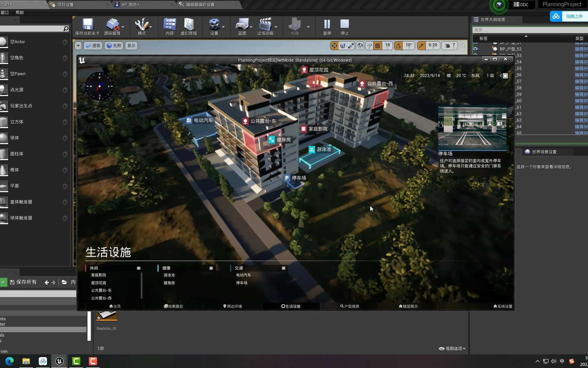Stop the running preview
Image resolution: width=588 pixels, height=368 pixels.
click(x=345, y=27)
